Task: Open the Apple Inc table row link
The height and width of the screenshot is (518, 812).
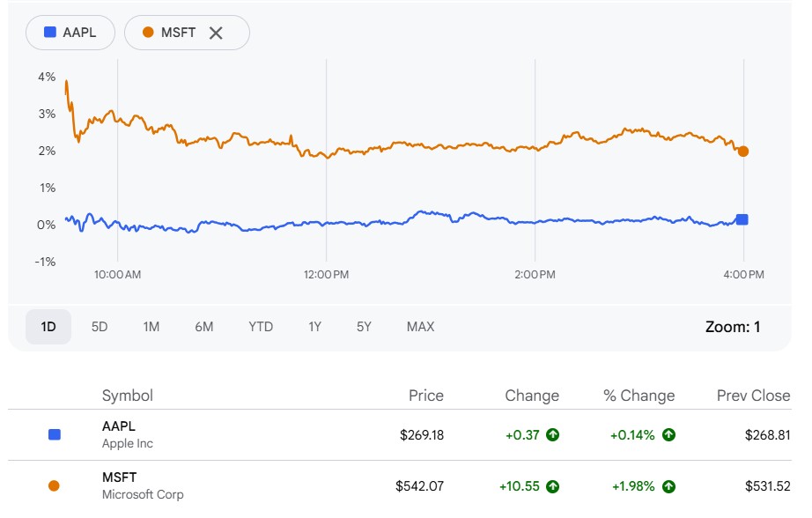Action: pyautogui.click(x=127, y=434)
